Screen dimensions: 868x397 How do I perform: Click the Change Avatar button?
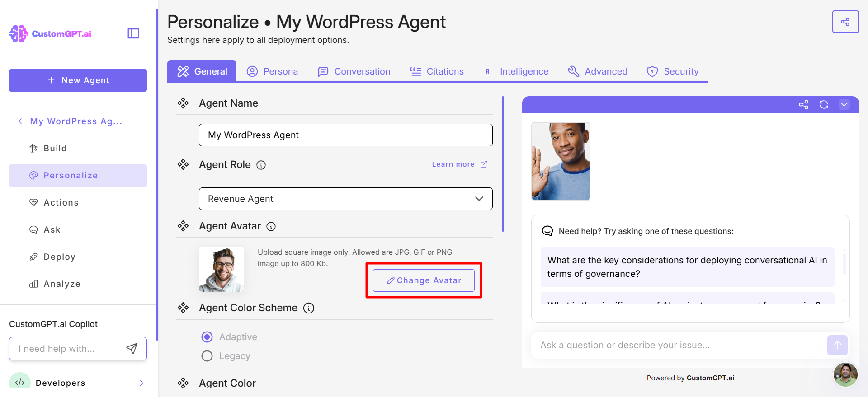click(424, 280)
